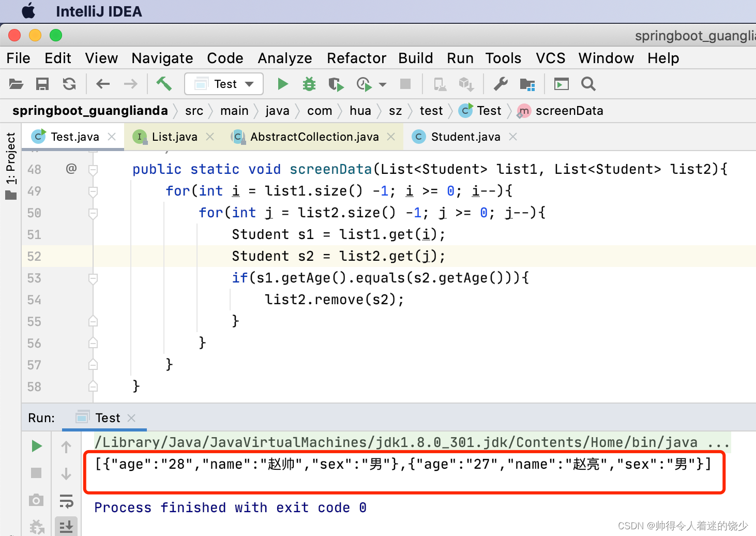Screen dimensions: 756x536
Task: Click the Stop square in toolbar
Action: click(405, 84)
